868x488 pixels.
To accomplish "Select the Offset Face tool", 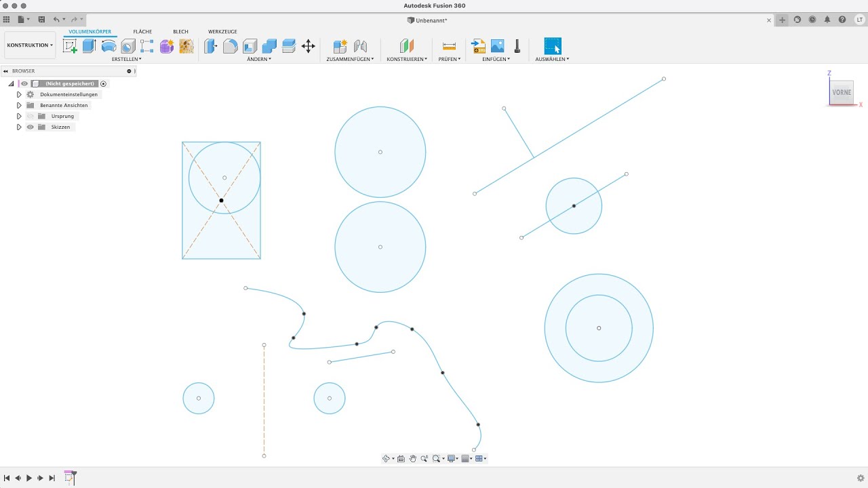I will coord(289,46).
